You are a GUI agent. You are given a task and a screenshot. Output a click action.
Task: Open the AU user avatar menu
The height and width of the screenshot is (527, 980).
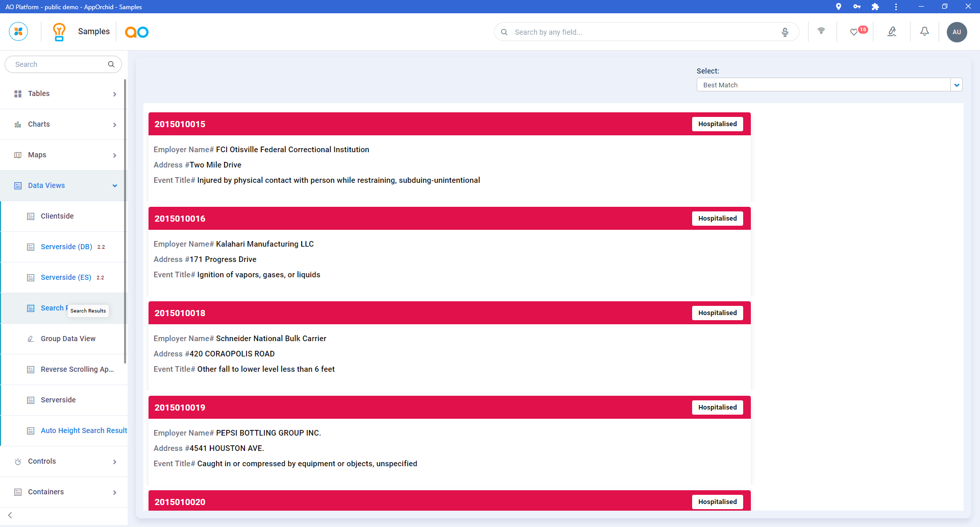coord(957,32)
